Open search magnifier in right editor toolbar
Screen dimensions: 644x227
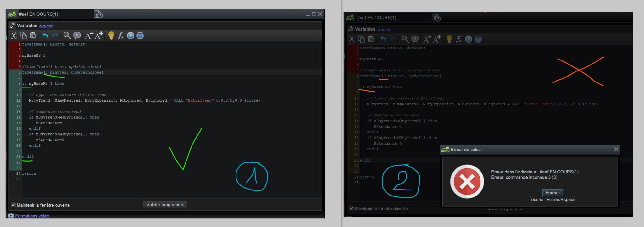[x=405, y=39]
